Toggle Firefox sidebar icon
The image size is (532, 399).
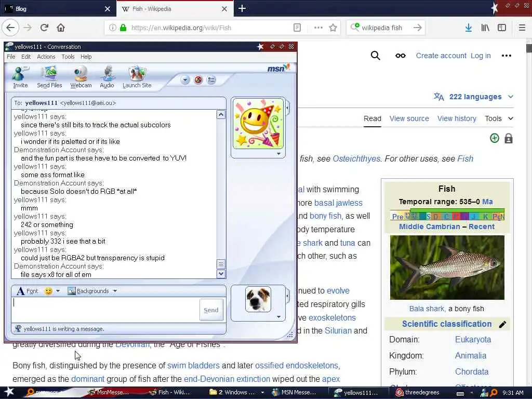pos(502,28)
